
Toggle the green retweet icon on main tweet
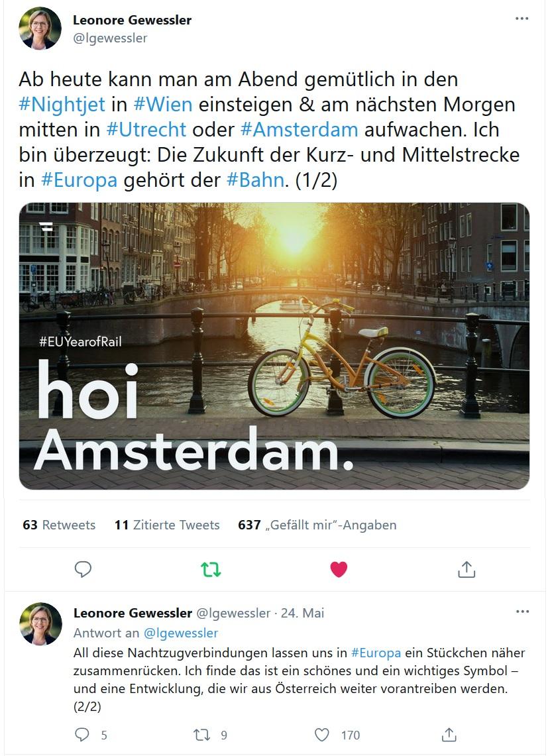click(x=211, y=570)
